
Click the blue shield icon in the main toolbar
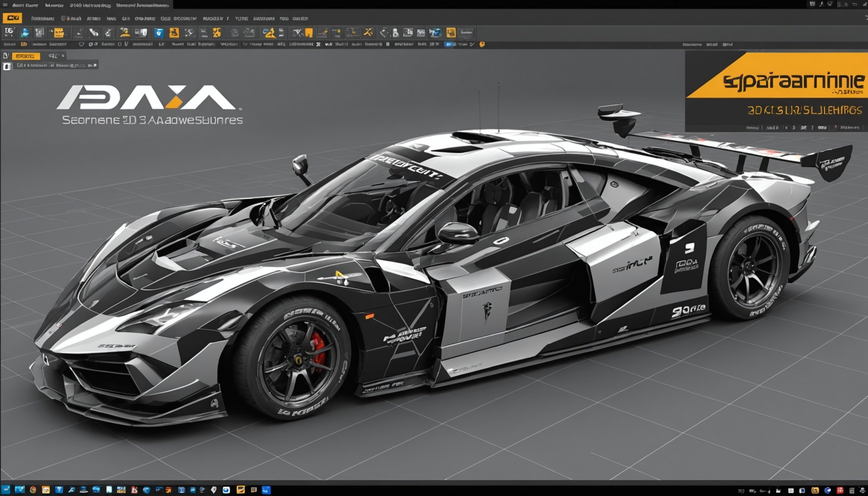coord(159,33)
